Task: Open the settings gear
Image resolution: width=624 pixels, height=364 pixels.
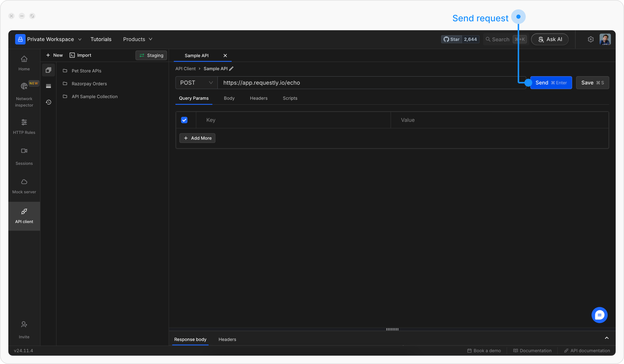Action: [x=591, y=39]
